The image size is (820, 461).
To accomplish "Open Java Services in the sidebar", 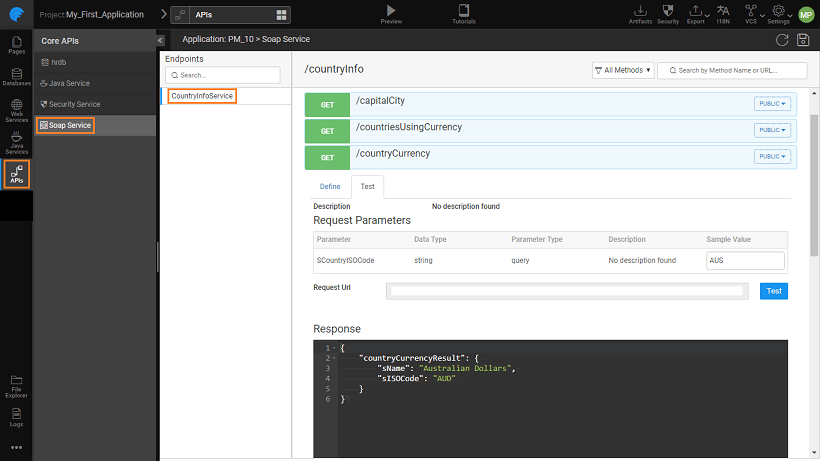I will [16, 143].
